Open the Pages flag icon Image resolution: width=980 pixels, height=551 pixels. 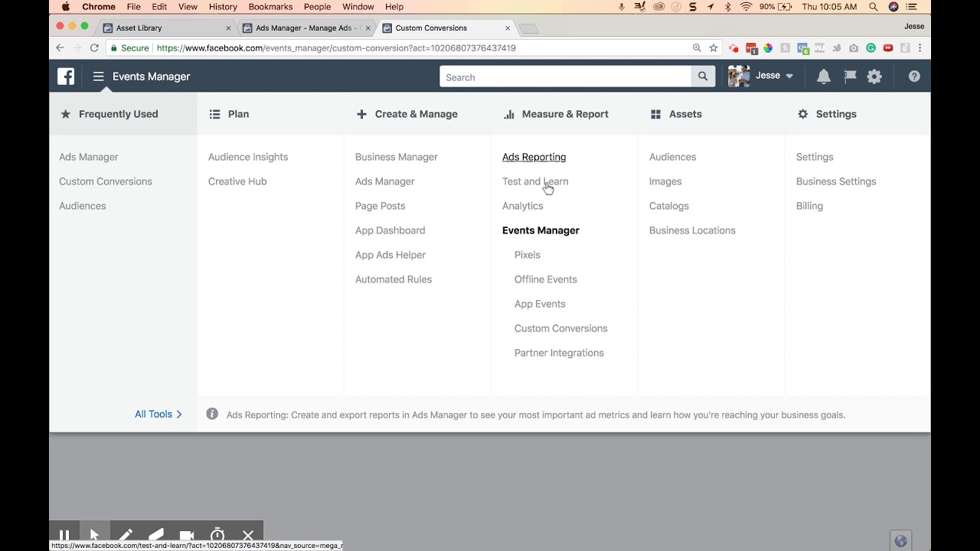(x=850, y=77)
